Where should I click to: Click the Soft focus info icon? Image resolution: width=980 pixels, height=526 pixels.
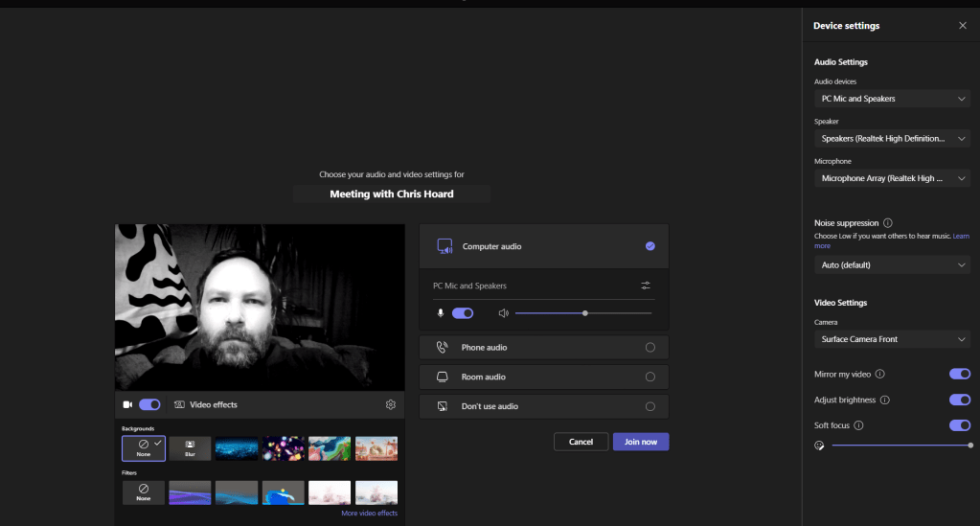tap(858, 425)
